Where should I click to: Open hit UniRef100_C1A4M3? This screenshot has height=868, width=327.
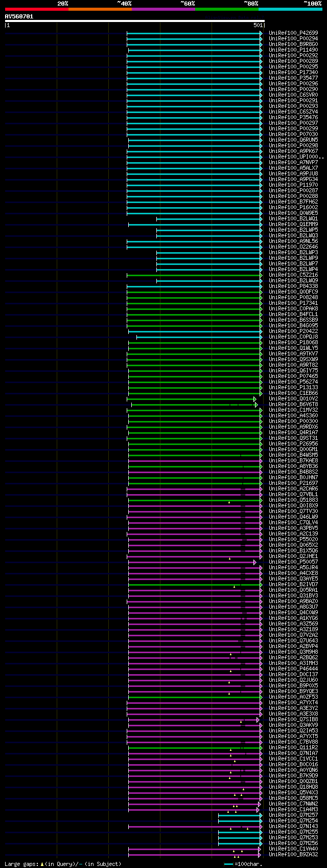[293, 809]
